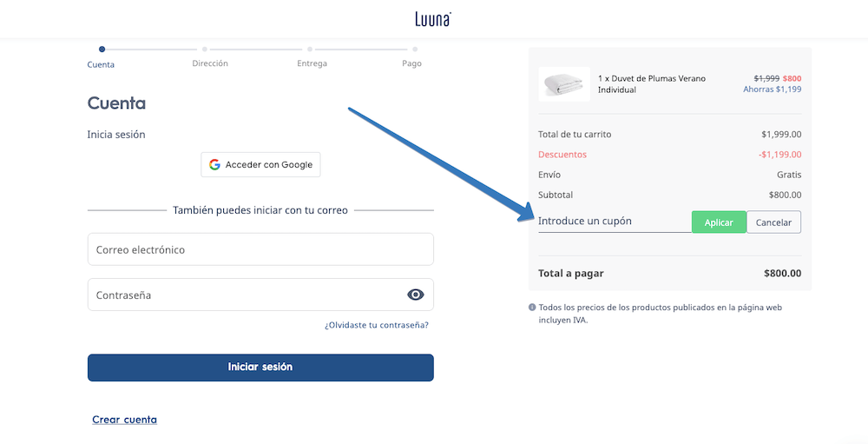The height and width of the screenshot is (444, 868).
Task: Follow the Crear cuenta link
Action: (x=125, y=420)
